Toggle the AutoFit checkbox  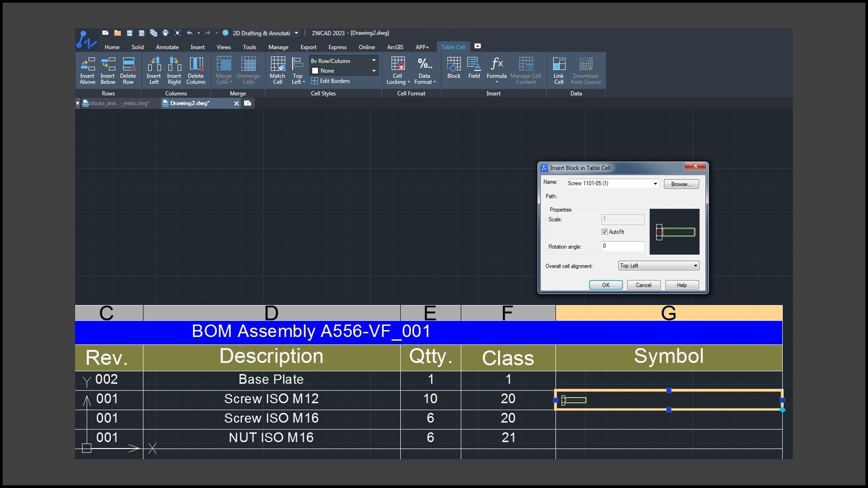[x=605, y=232]
